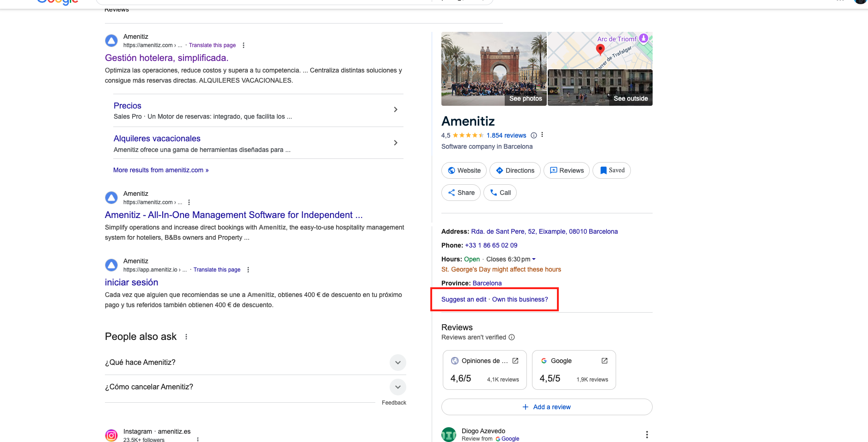
Task: Click Barcelona province link
Action: pos(487,283)
